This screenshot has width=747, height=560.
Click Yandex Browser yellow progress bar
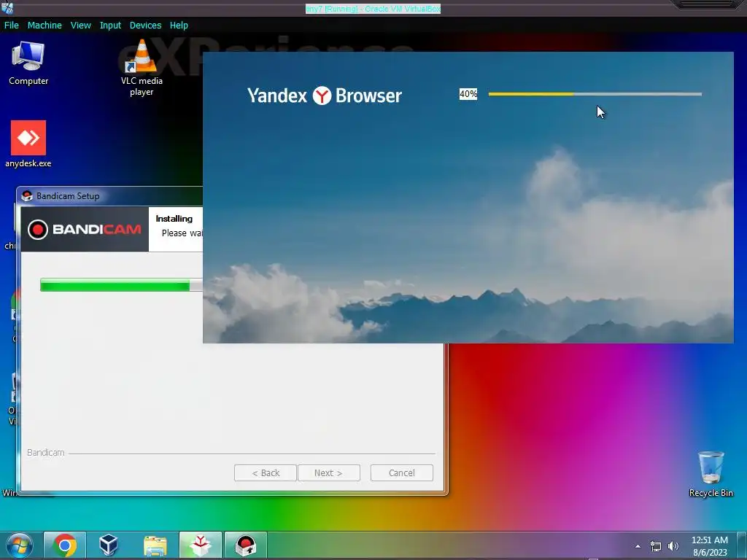[595, 94]
